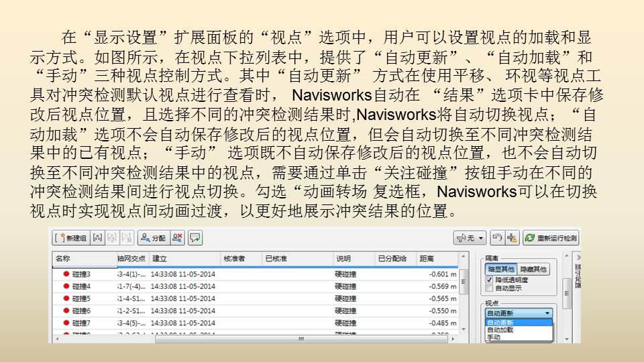Click the 核准者 column header
The height and width of the screenshot is (362, 644).
pos(241,259)
